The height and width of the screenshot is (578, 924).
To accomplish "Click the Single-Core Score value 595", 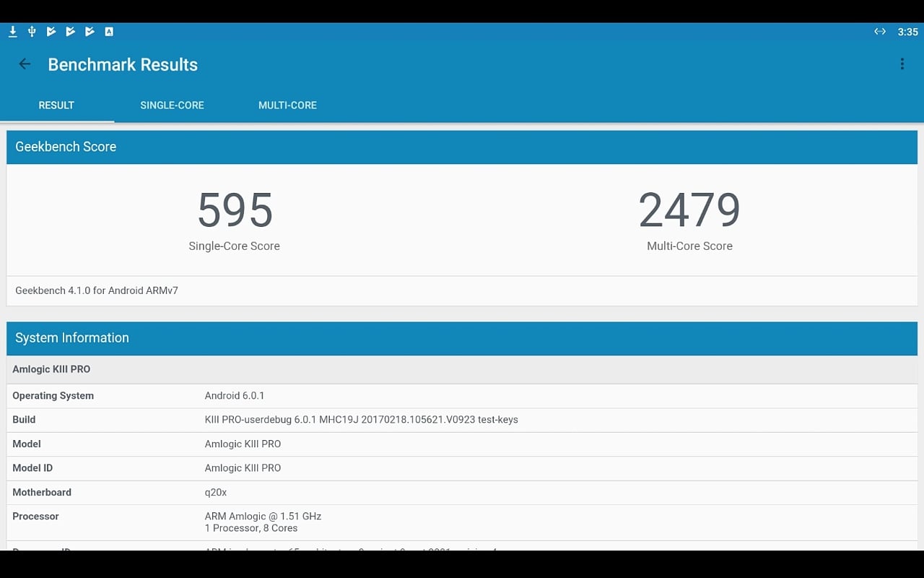I will click(234, 211).
